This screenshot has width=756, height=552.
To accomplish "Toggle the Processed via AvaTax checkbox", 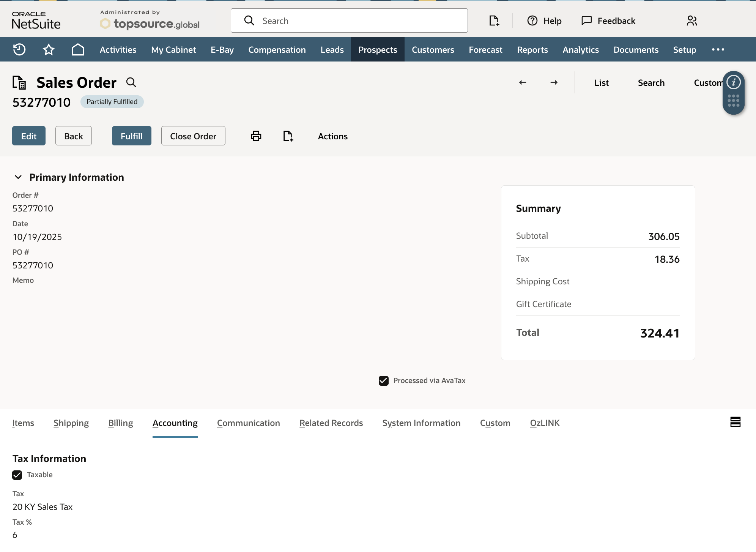I will [384, 381].
